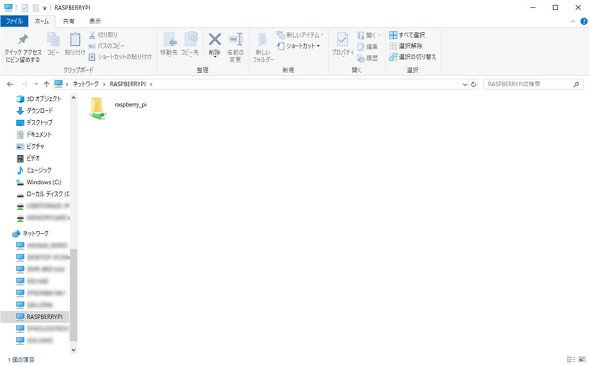Click the refresh button beside address bar
This screenshot has width=590, height=366.
pos(474,84)
